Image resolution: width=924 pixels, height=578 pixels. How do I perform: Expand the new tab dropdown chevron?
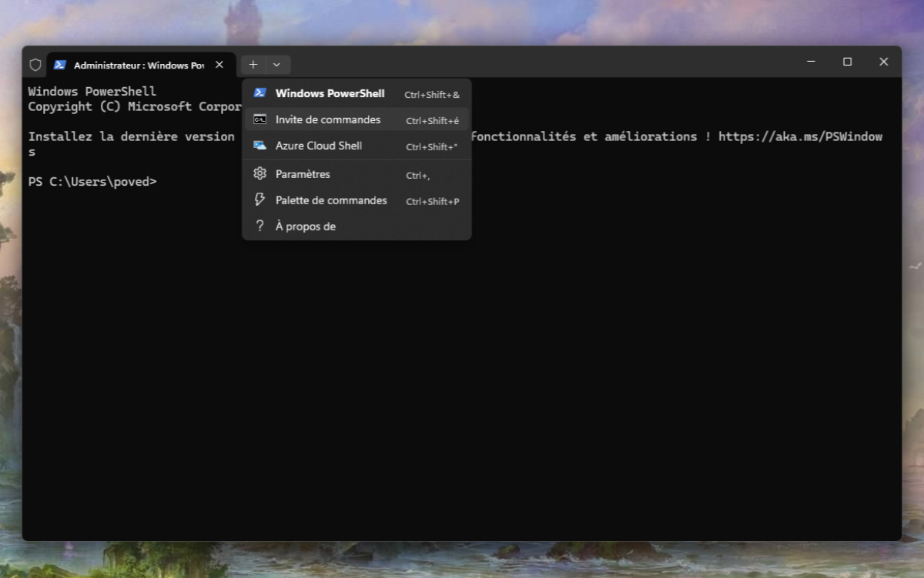click(x=276, y=65)
